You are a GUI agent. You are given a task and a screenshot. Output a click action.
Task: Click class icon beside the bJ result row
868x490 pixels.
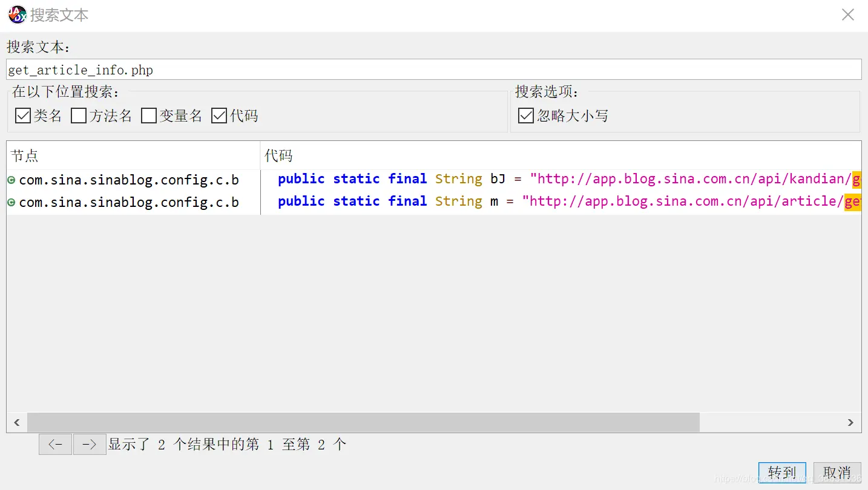point(12,180)
